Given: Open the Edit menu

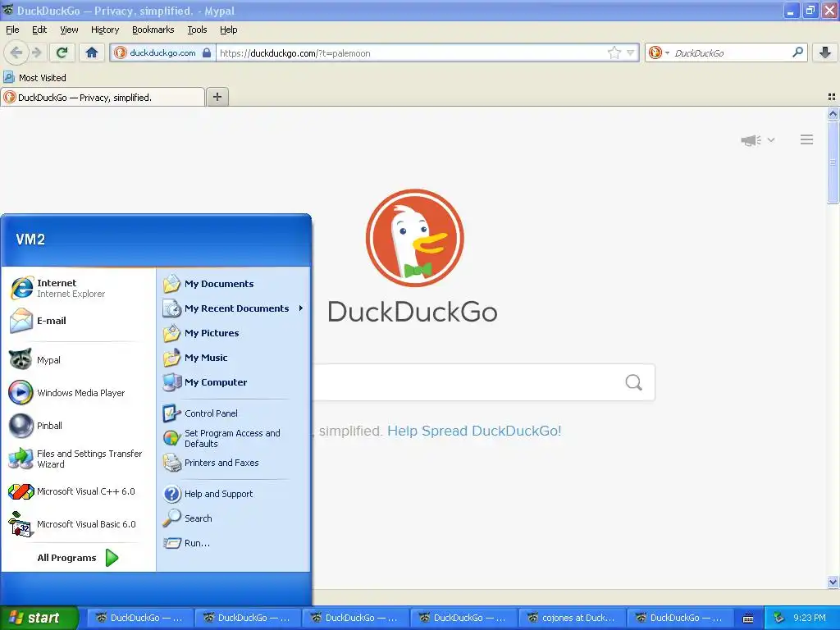Looking at the screenshot, I should coord(39,30).
